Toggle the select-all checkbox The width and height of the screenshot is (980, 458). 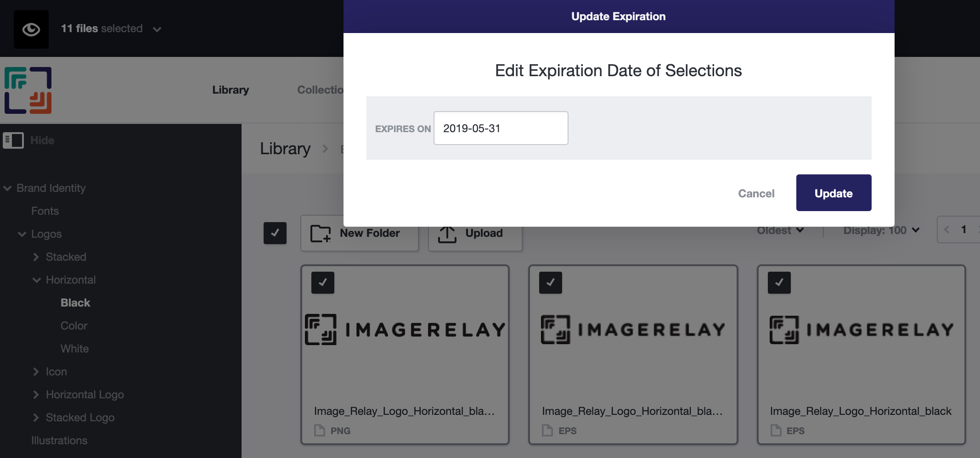pyautogui.click(x=275, y=233)
